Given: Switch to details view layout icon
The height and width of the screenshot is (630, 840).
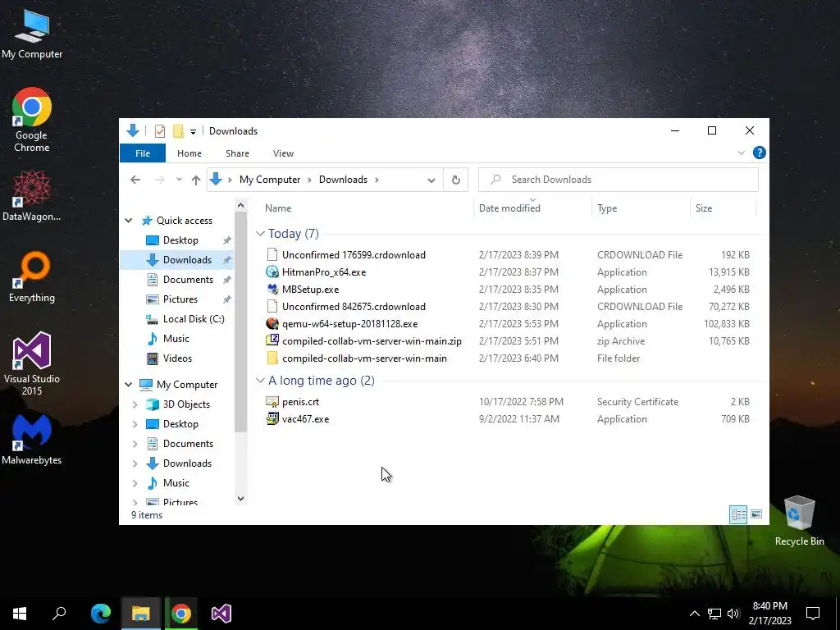Looking at the screenshot, I should coord(738,515).
